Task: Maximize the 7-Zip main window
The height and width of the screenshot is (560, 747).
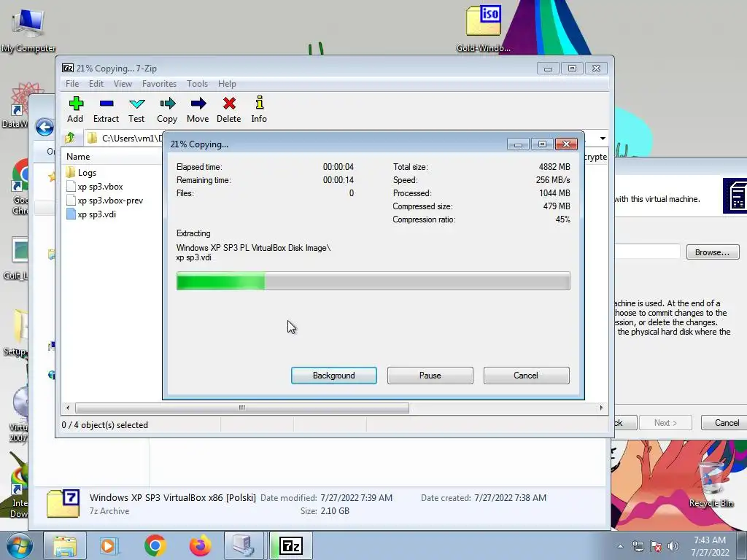Action: tap(572, 69)
